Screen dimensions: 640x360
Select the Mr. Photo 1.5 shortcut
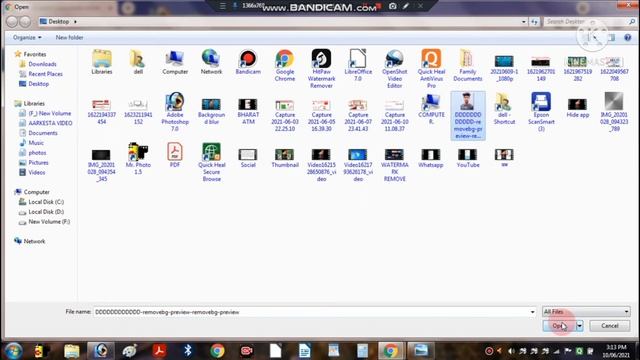(138, 158)
